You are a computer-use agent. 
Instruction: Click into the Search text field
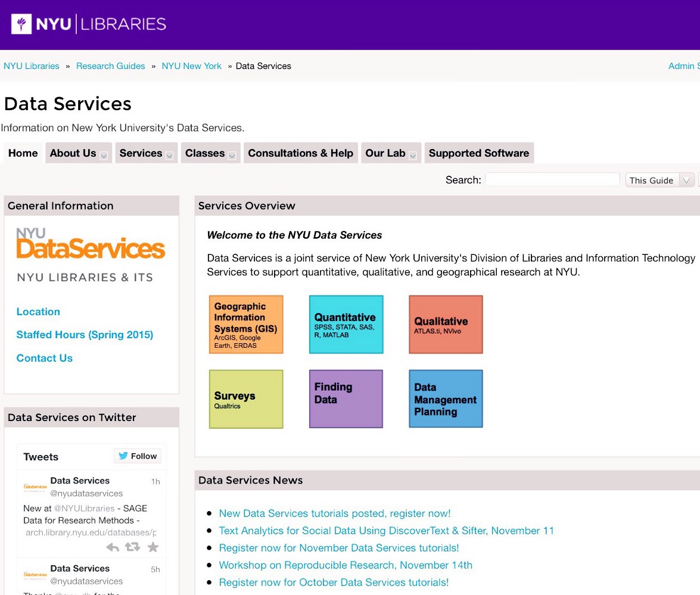coord(552,180)
